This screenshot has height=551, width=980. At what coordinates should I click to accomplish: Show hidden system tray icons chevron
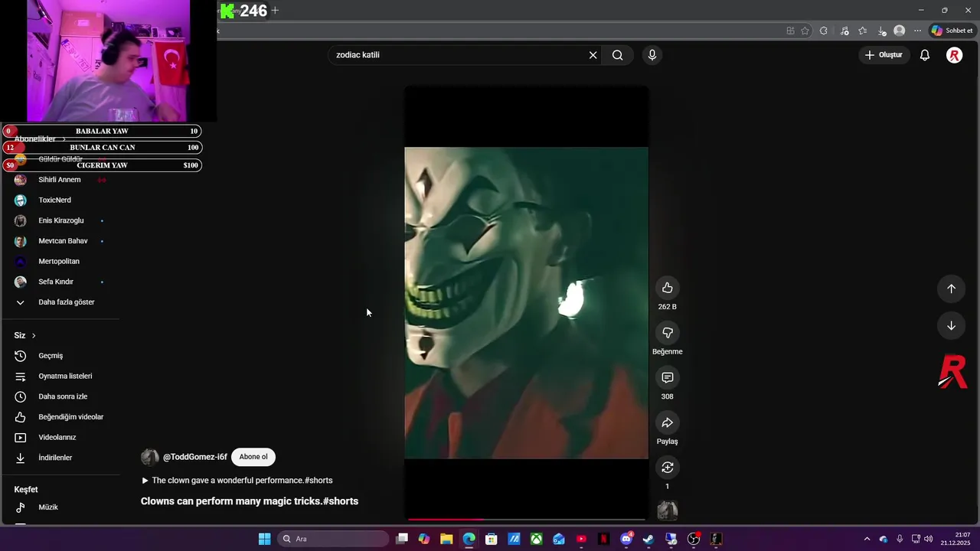click(867, 539)
